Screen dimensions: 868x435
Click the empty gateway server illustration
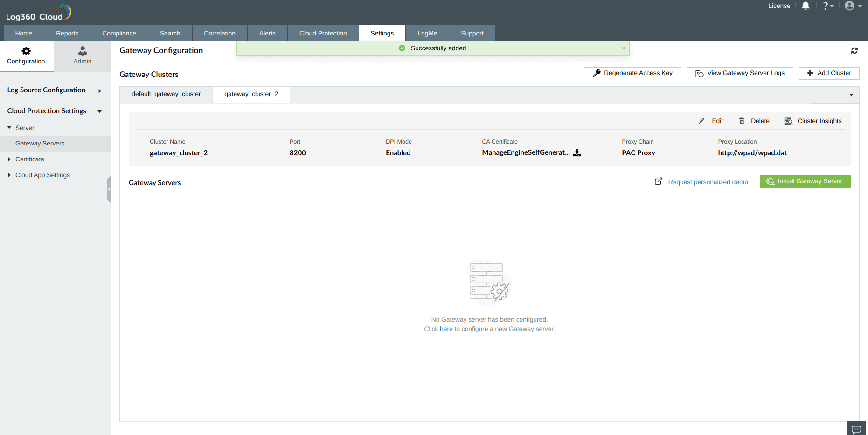[x=489, y=283]
